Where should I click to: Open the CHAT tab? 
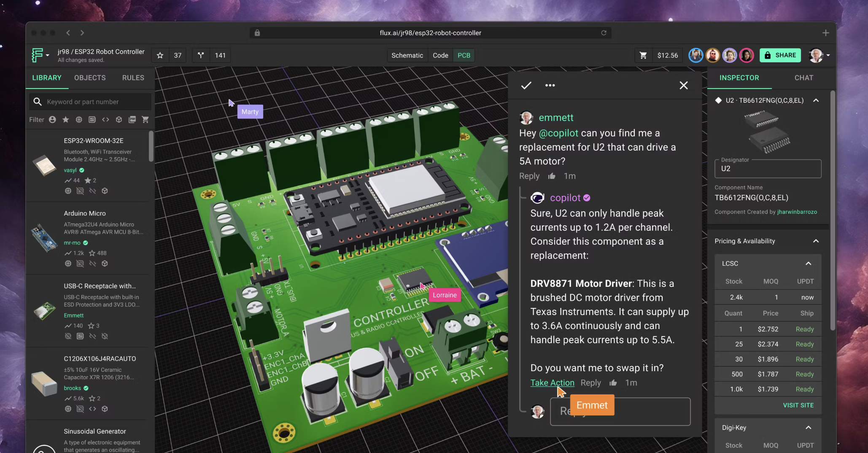click(x=803, y=78)
